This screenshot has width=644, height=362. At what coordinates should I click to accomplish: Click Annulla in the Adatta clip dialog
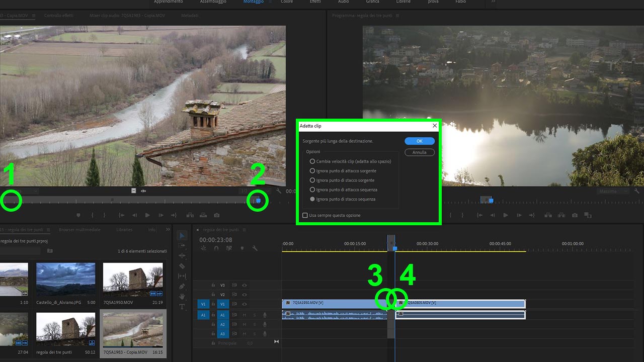pos(419,152)
